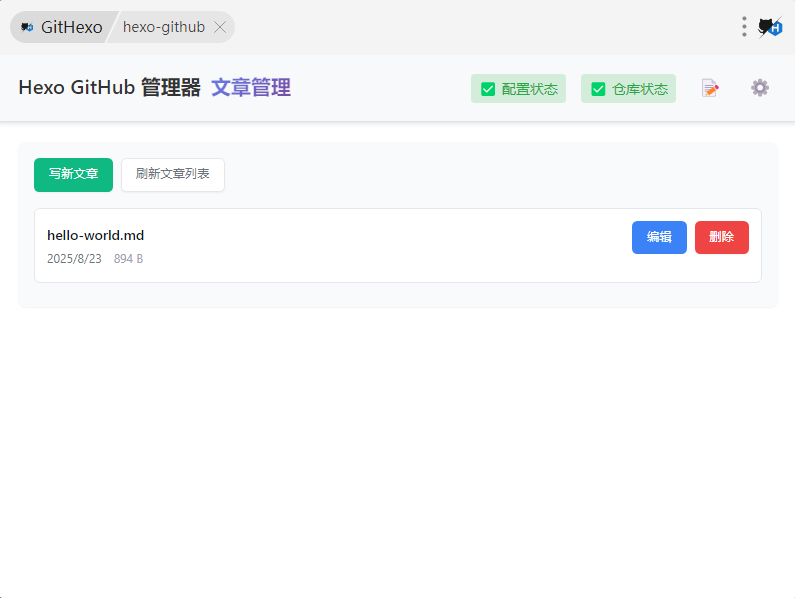Close the hexo-github tab
The image size is (795, 598).
(x=220, y=27)
